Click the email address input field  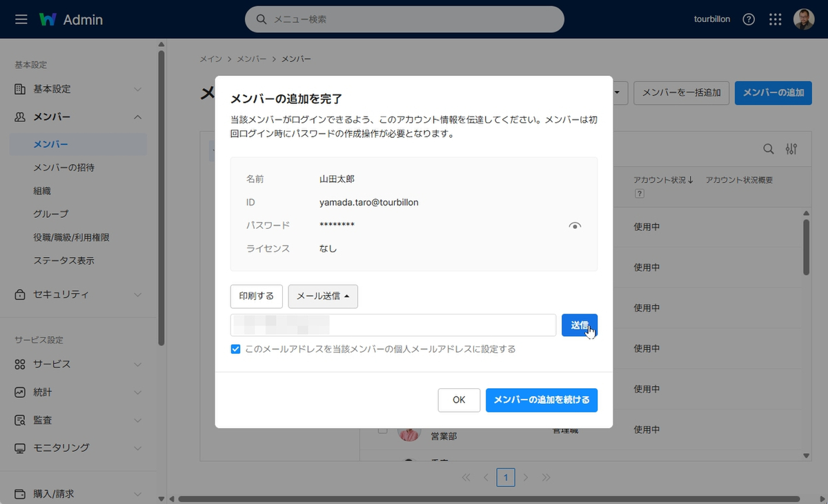coord(393,325)
